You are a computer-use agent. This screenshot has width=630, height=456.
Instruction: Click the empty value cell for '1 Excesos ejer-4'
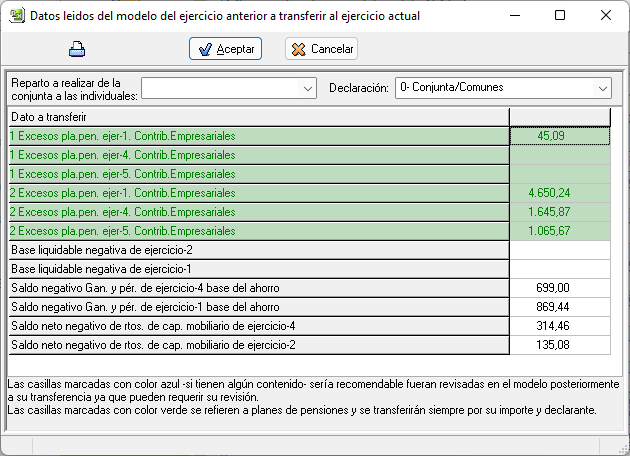pos(560,155)
